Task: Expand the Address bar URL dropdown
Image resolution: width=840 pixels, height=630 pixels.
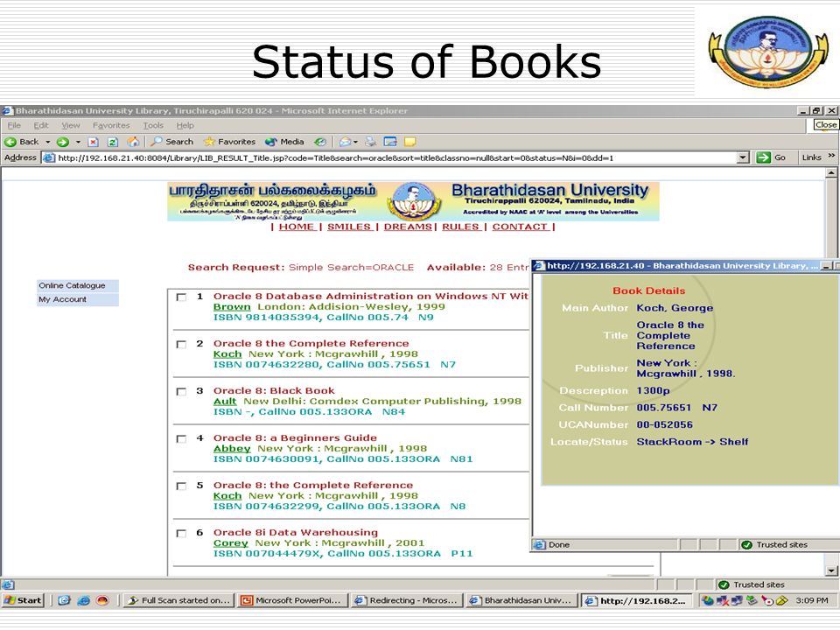Action: (743, 157)
